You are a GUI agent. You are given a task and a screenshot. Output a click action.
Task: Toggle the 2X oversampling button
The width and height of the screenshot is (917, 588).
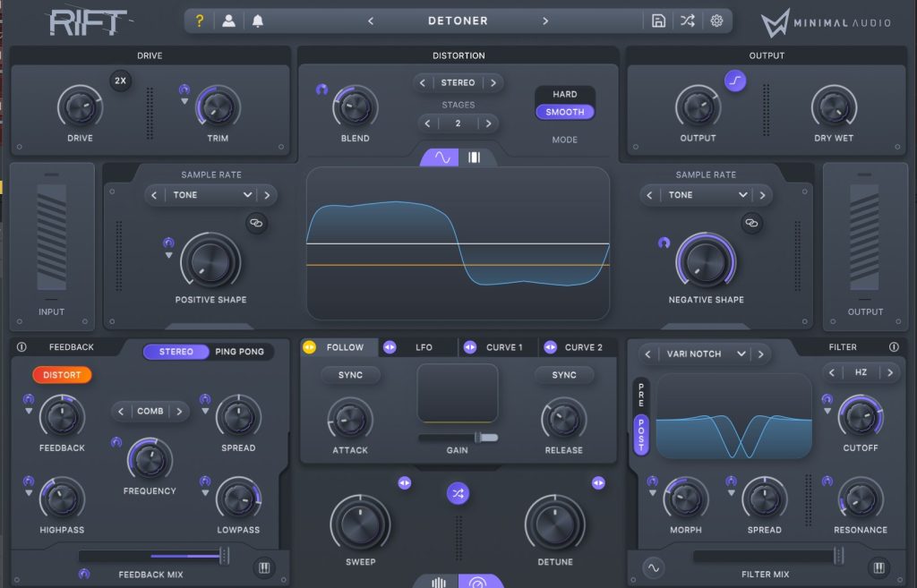click(121, 81)
